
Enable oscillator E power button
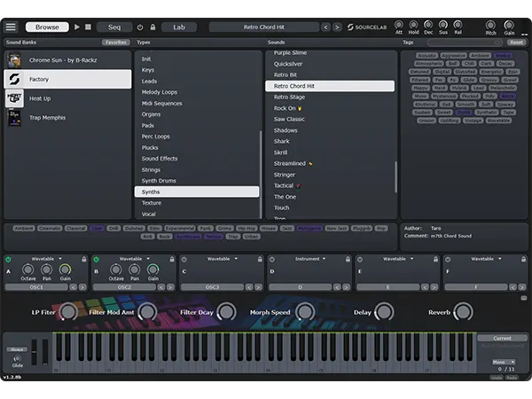[360, 259]
